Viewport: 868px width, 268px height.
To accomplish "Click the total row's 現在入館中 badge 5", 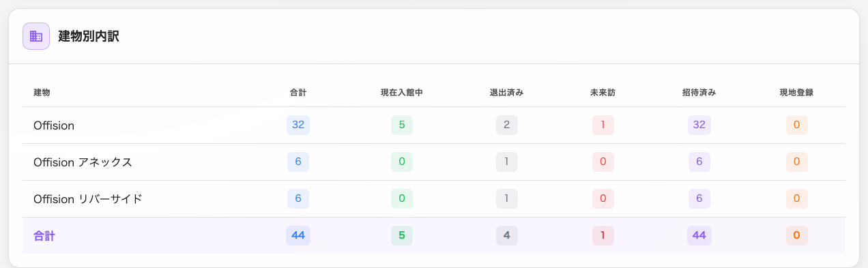I will pos(402,235).
